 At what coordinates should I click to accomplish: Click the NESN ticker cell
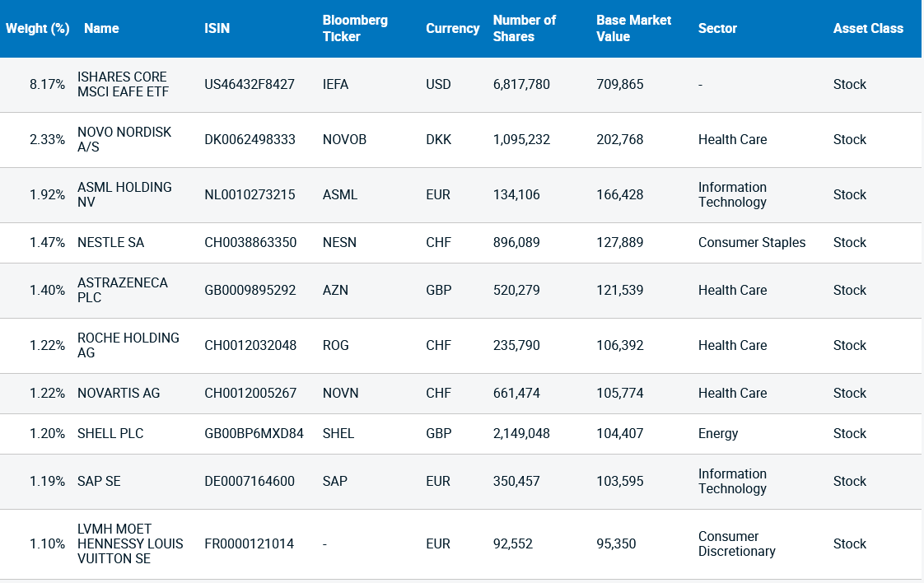pyautogui.click(x=339, y=242)
